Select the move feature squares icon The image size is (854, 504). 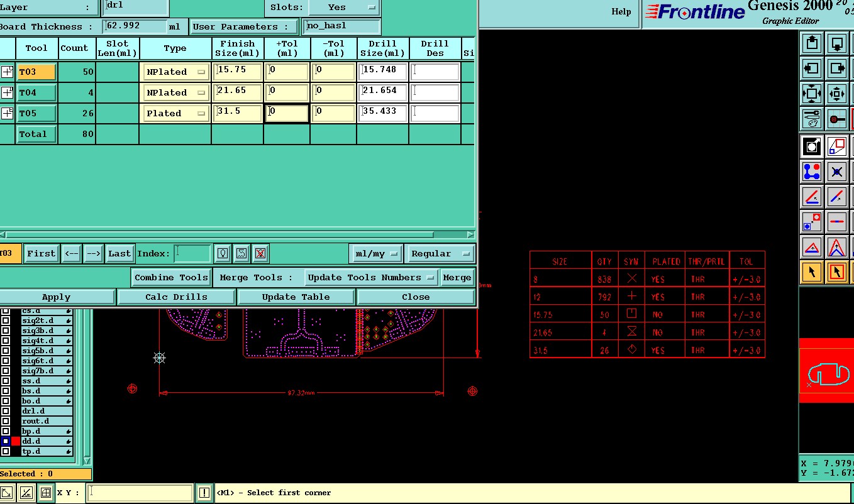pyautogui.click(x=812, y=221)
